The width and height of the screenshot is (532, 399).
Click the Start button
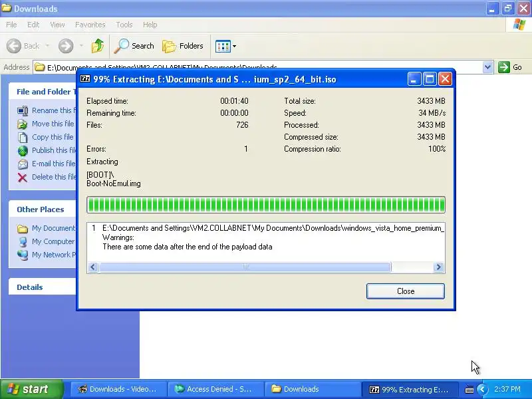coord(31,389)
